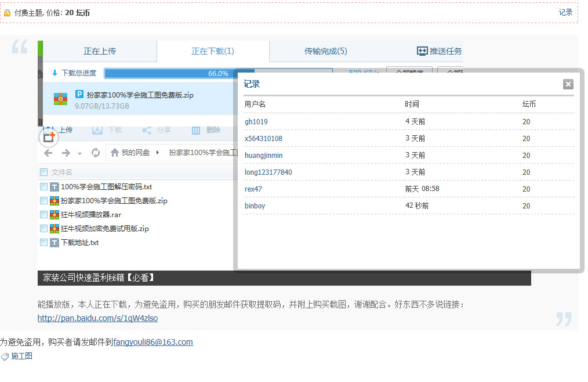588x382 pixels.
Task: Click the tag icon beside 施工图
Action: tap(5, 356)
